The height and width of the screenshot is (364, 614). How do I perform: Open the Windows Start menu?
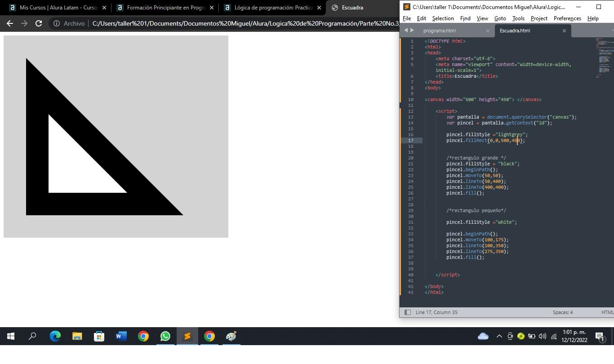click(x=11, y=336)
